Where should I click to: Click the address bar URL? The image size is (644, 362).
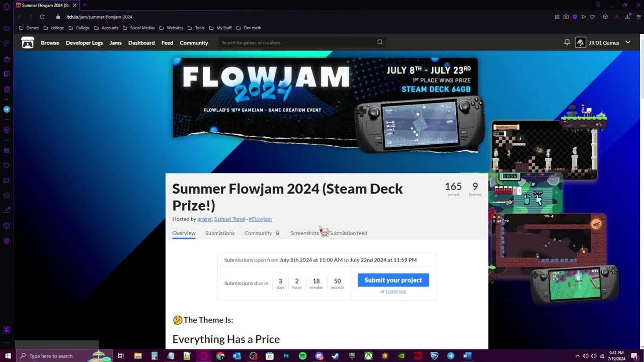pyautogui.click(x=99, y=17)
